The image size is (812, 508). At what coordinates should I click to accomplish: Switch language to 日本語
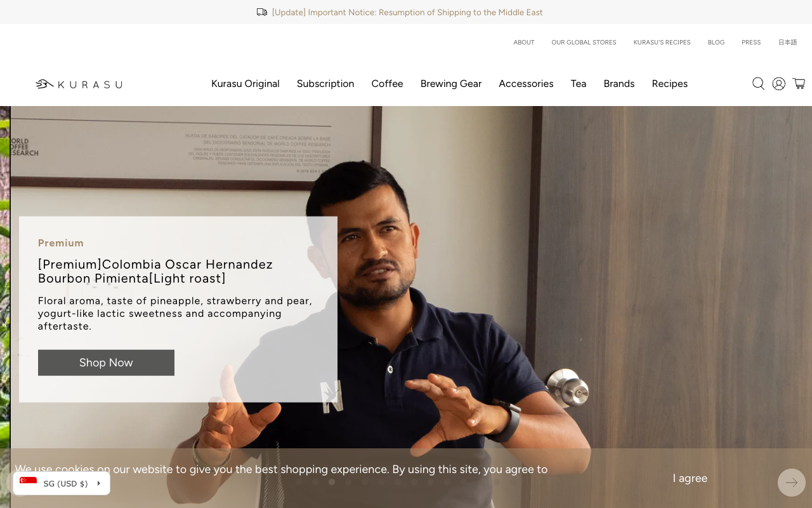tap(787, 43)
